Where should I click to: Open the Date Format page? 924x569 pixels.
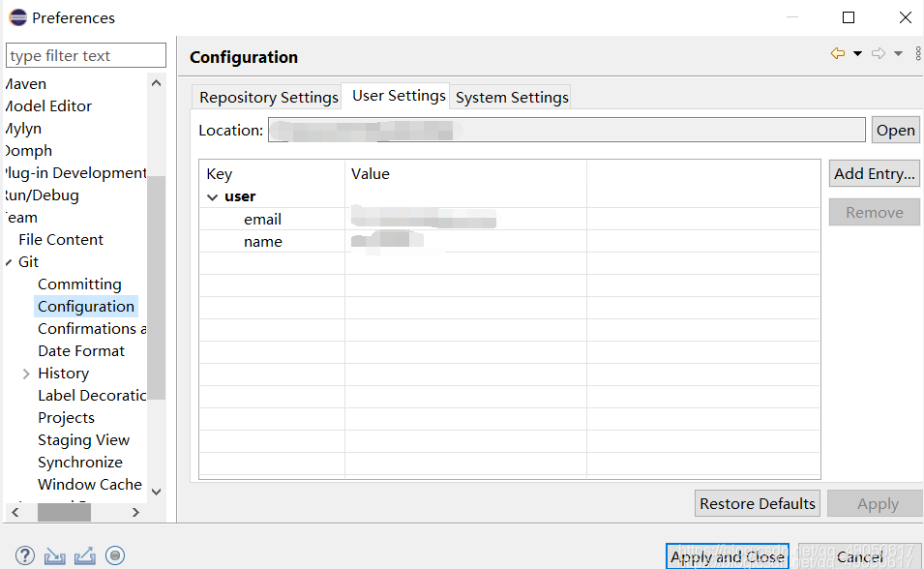pos(81,351)
